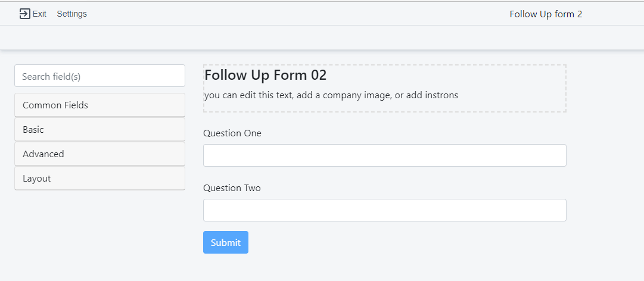This screenshot has width=644, height=281.
Task: Click the 'Follow Up form 2' title
Action: [546, 14]
